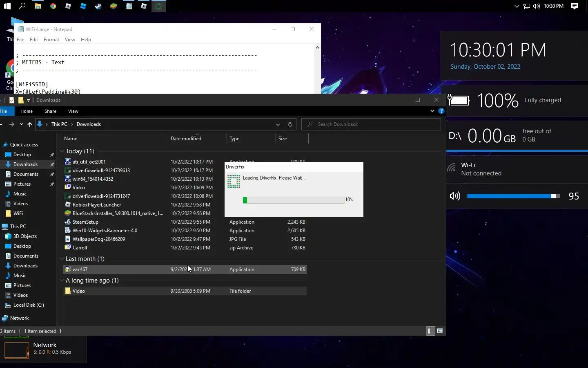Adjust the volume widget slider
588x368 pixels.
click(x=514, y=196)
